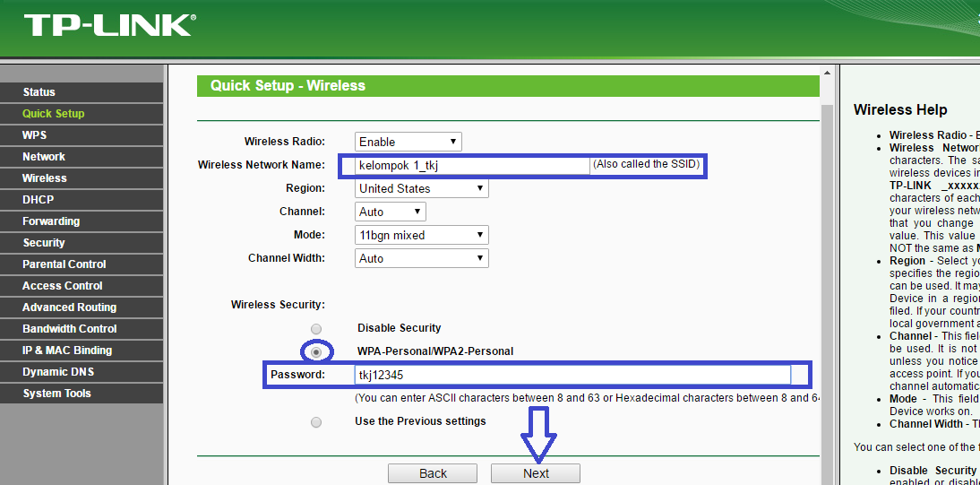Open the DHCP menu
Screen dimensions: 980x485
(x=82, y=200)
